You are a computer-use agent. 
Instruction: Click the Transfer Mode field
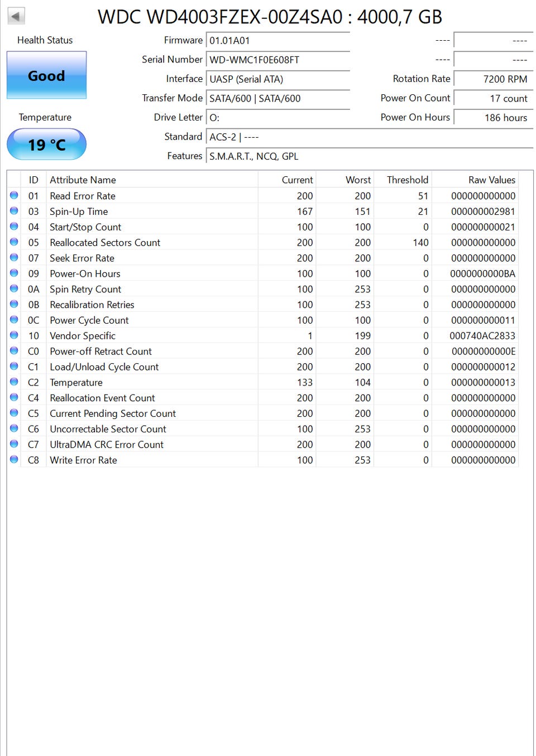(278, 98)
